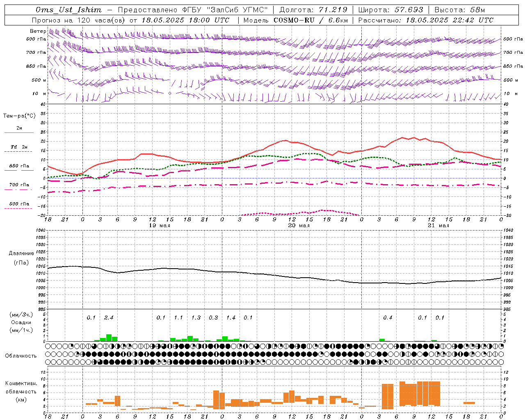
Task: Click the '19 мая' date label
Action: 159,226
